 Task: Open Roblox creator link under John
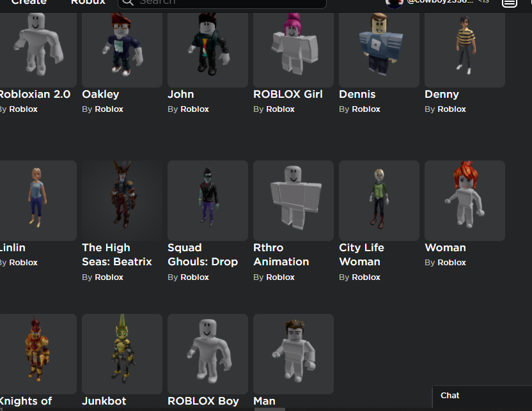195,109
